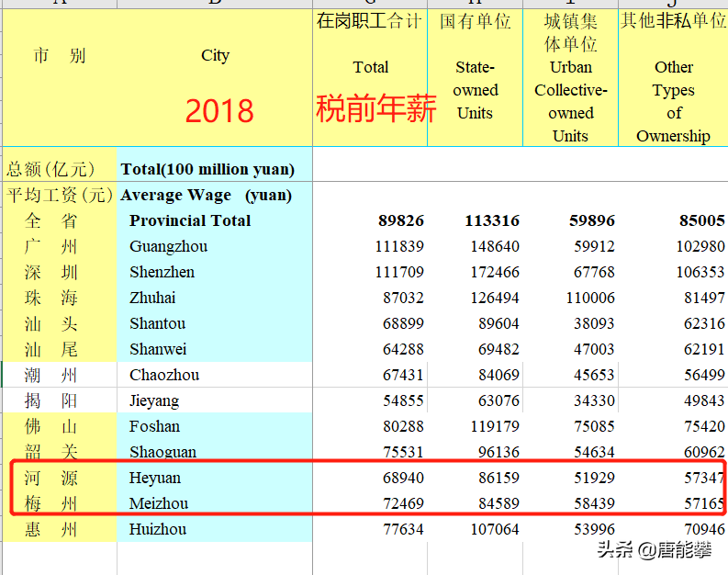Click the Heyuan cell in the City column

155,478
